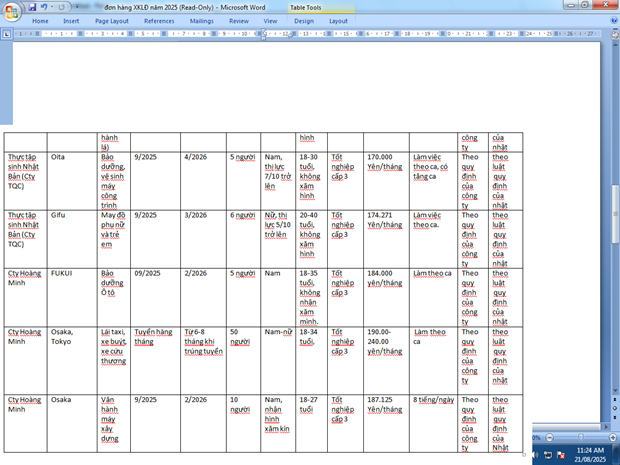The image size is (620, 465).
Task: Click the '18-27 tuổi' cell
Action: [x=311, y=423]
